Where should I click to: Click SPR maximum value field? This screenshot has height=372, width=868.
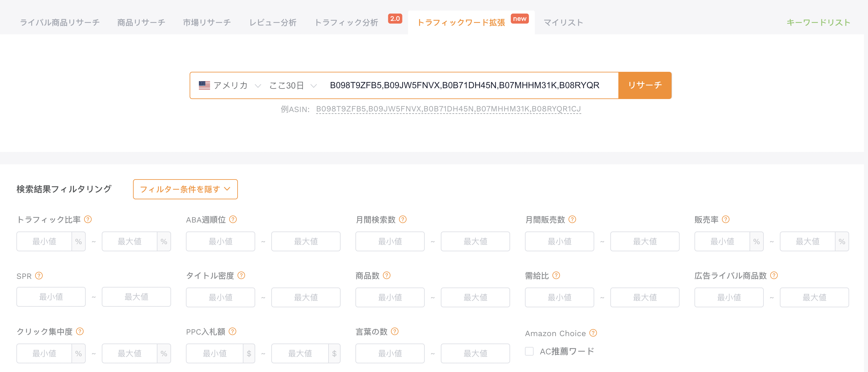pyautogui.click(x=136, y=296)
